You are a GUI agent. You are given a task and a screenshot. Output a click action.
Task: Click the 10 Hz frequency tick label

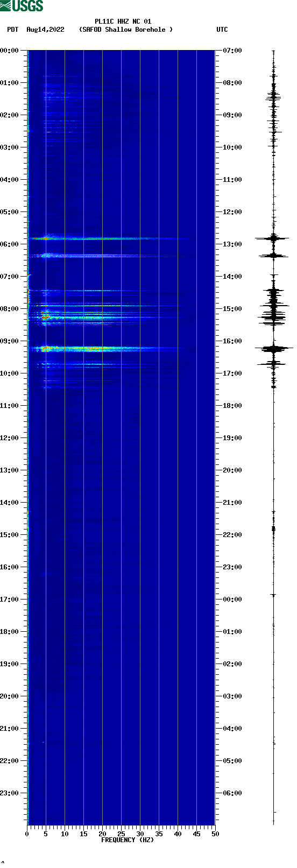[x=65, y=834]
